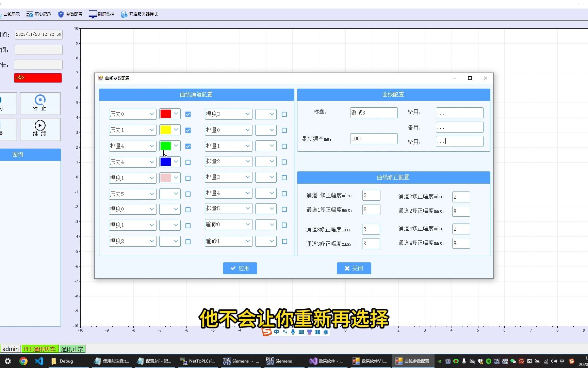588x368 pixels.
Task: Open the empty color dropdown beside 排量5
Action: click(x=266, y=209)
